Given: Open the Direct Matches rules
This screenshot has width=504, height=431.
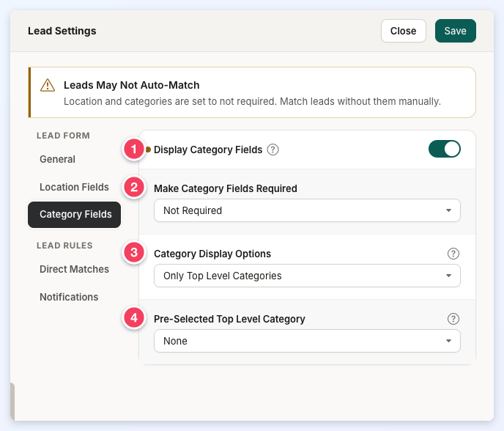Looking at the screenshot, I should point(74,269).
